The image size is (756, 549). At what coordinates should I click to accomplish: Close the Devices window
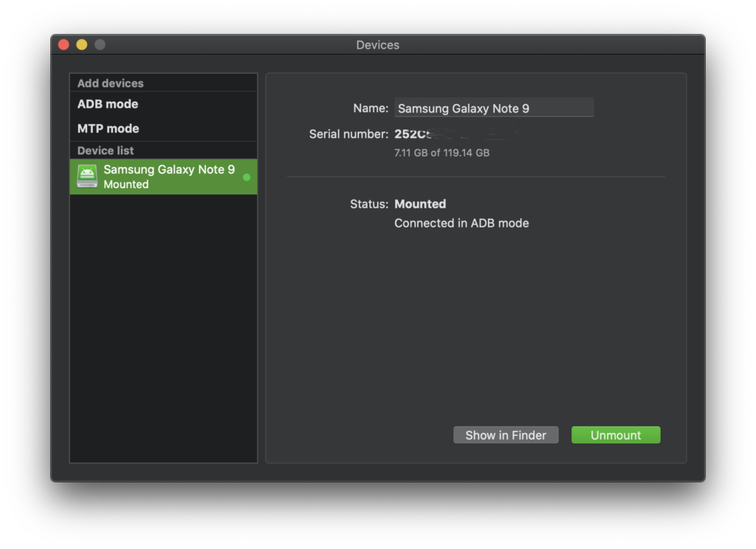tap(63, 45)
